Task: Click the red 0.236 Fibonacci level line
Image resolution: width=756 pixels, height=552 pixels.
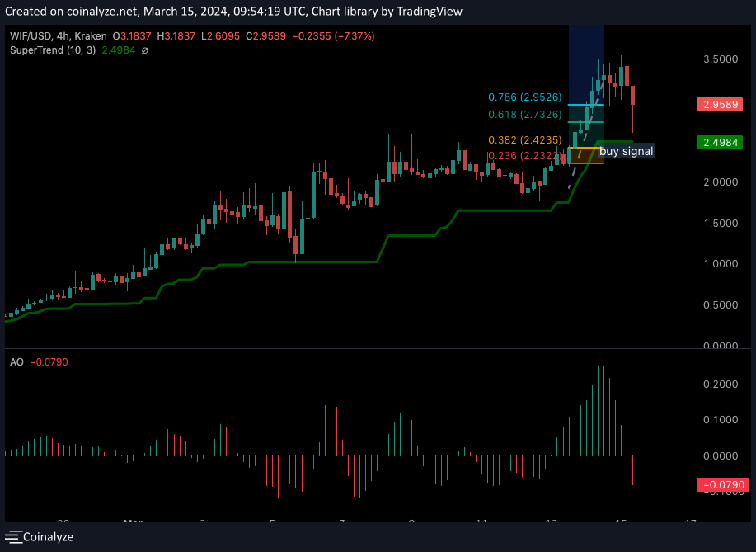Action: pos(586,163)
